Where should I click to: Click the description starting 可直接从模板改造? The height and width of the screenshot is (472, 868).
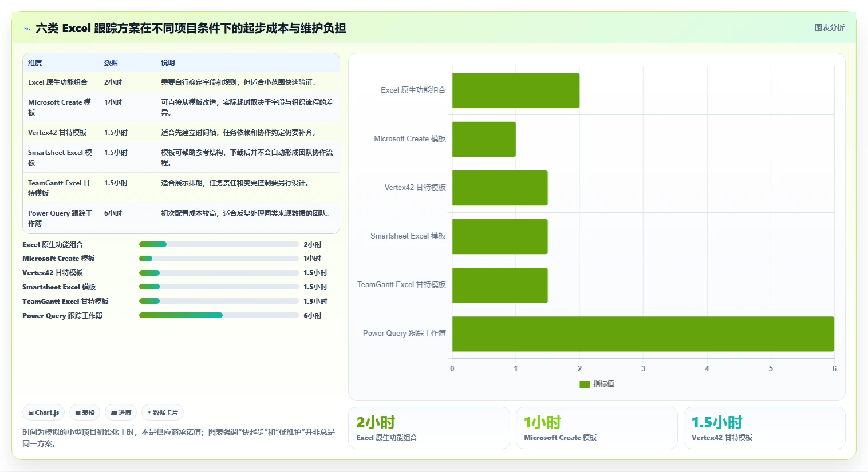coord(247,107)
